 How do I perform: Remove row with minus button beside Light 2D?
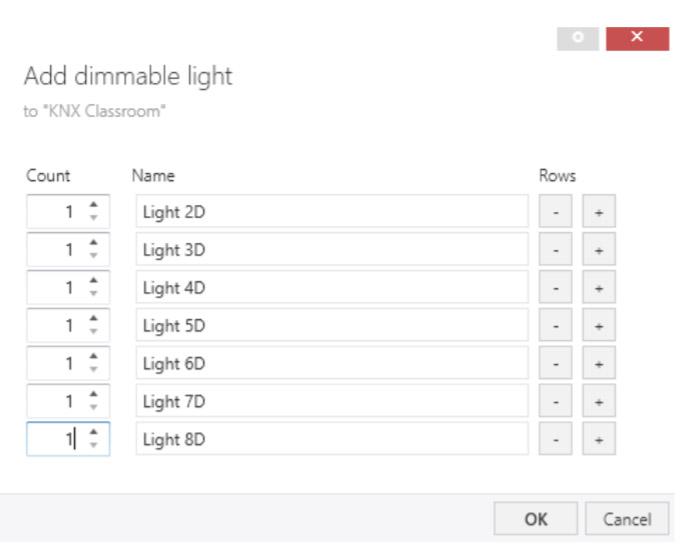[555, 212]
